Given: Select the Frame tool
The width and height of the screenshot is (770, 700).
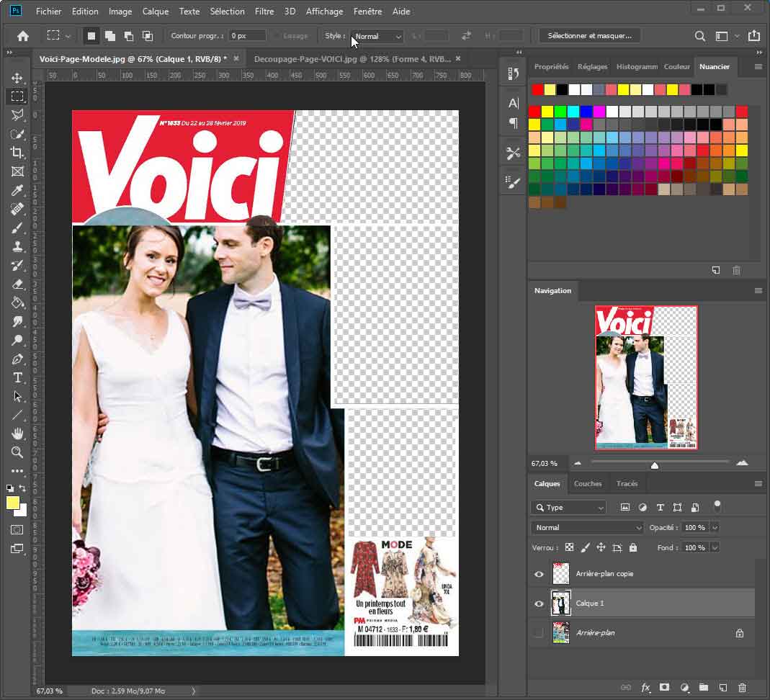Looking at the screenshot, I should point(17,171).
